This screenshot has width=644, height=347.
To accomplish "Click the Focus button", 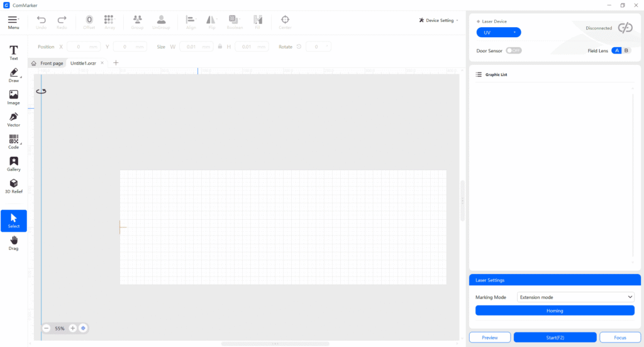I will pyautogui.click(x=619, y=337).
